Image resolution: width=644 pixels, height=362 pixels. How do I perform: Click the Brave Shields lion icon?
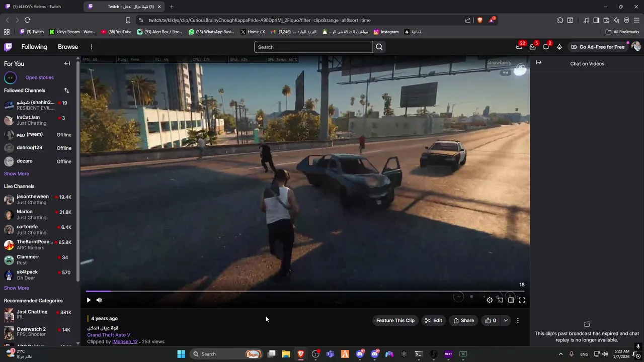[x=479, y=20]
